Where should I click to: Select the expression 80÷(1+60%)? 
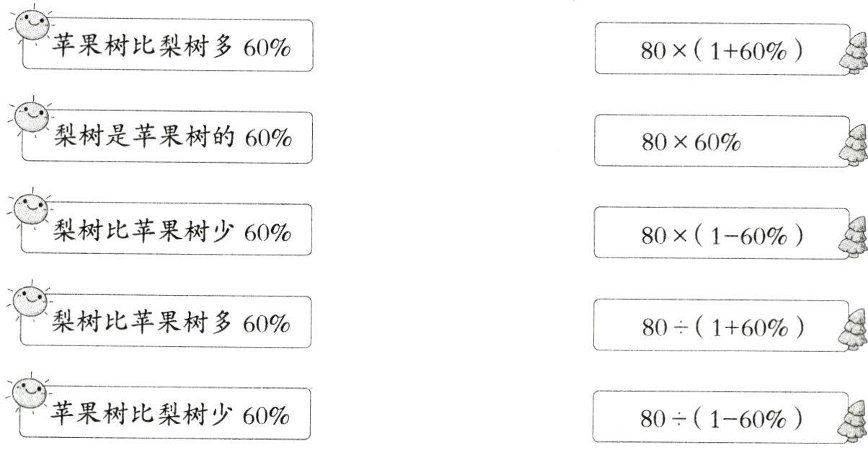(721, 326)
